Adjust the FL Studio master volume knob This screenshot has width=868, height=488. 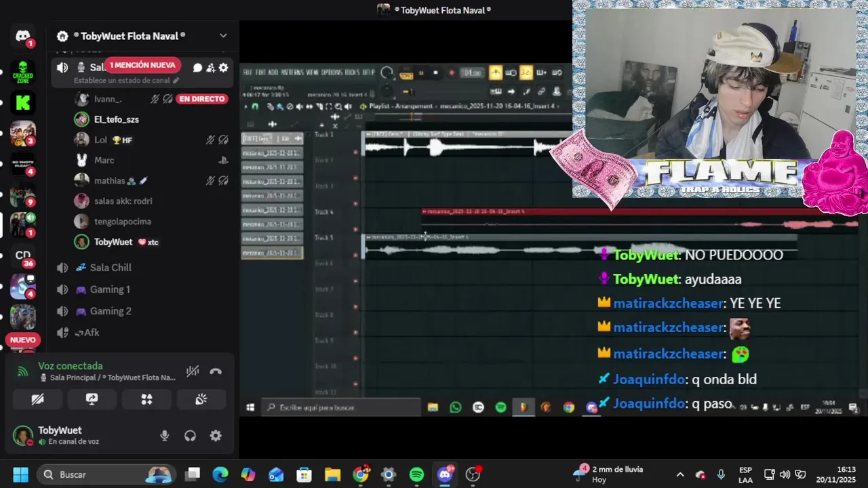tap(387, 73)
